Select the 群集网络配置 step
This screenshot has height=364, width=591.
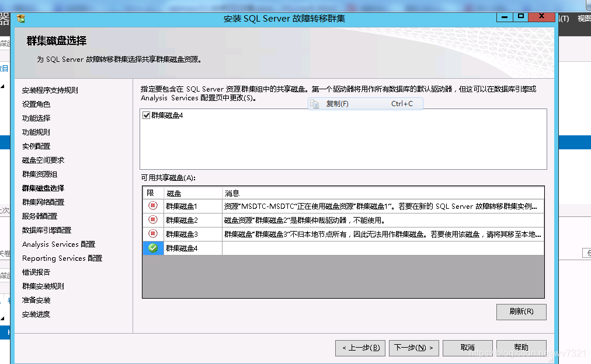(43, 202)
